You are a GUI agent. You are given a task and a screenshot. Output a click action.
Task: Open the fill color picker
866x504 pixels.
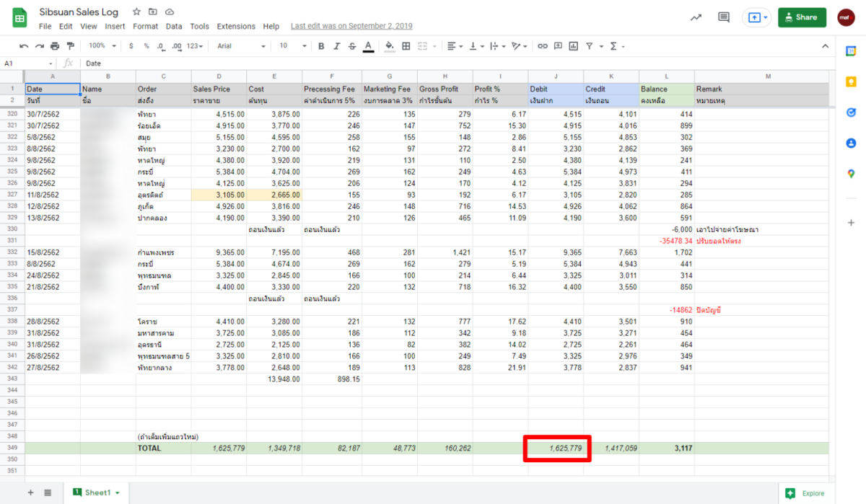point(390,45)
